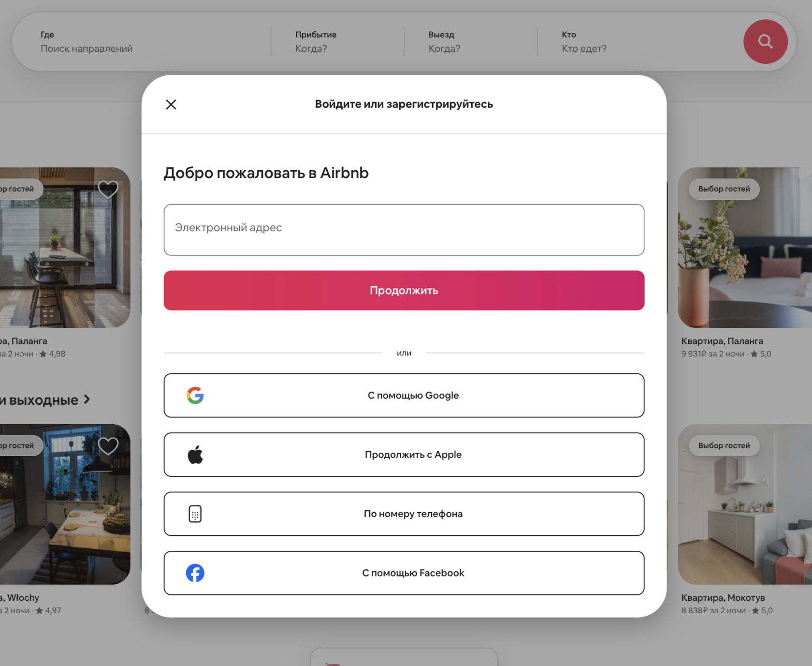
Task: Click the Facebook logo icon
Action: pos(195,573)
